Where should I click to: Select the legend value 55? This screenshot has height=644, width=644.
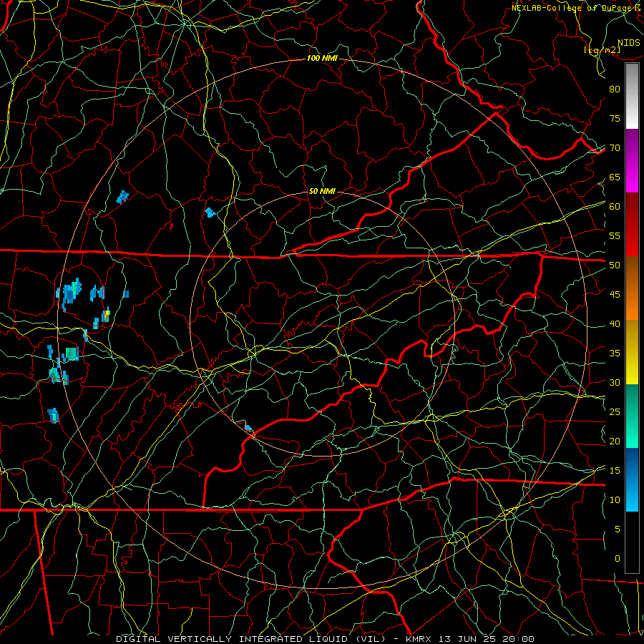coord(615,235)
